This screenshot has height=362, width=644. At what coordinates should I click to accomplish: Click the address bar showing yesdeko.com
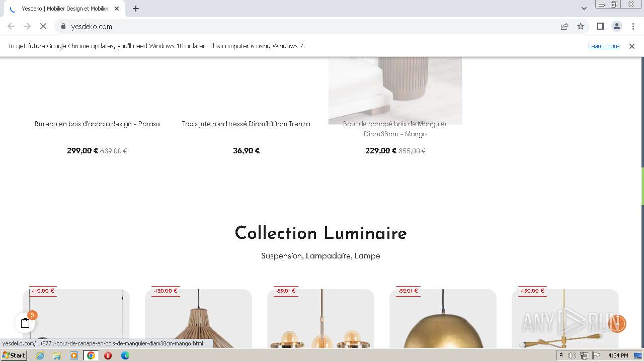click(307, 26)
